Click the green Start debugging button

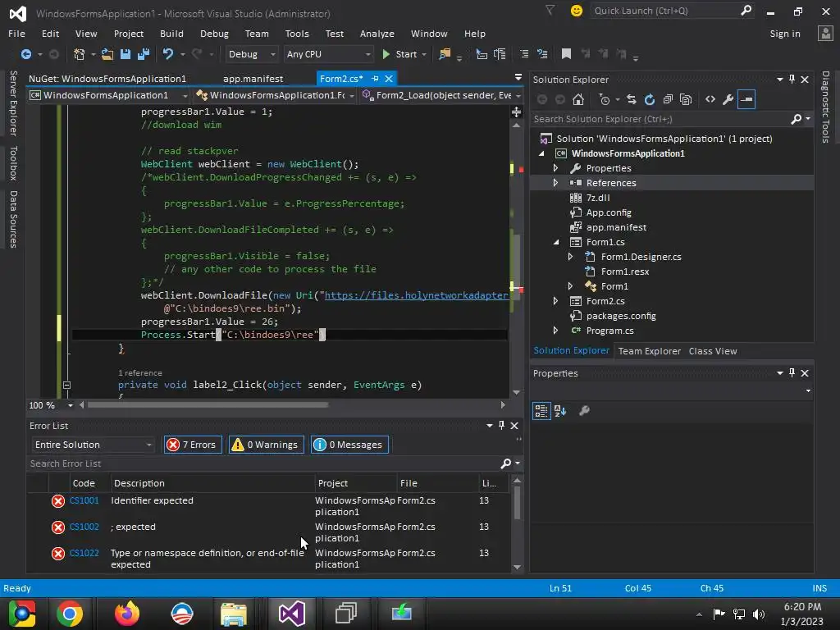[x=399, y=54]
